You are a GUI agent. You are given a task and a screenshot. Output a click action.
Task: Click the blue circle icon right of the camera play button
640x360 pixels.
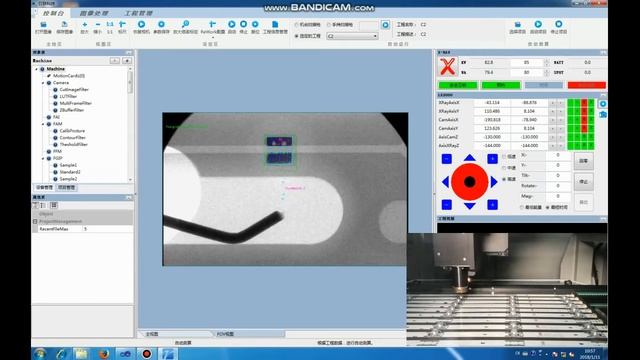pos(161,24)
